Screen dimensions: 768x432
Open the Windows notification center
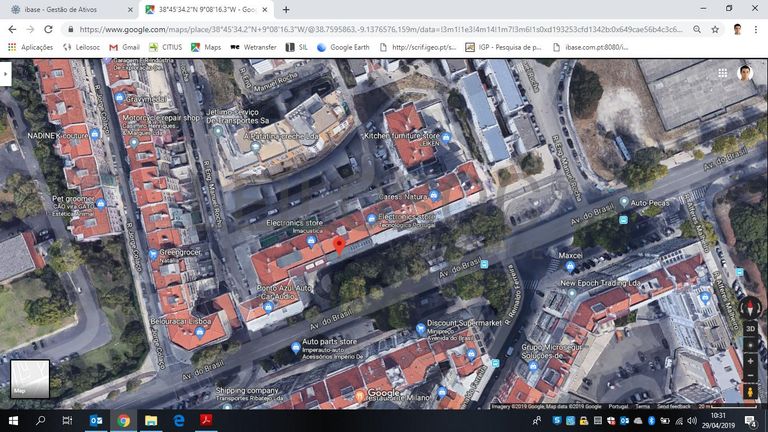coord(750,420)
